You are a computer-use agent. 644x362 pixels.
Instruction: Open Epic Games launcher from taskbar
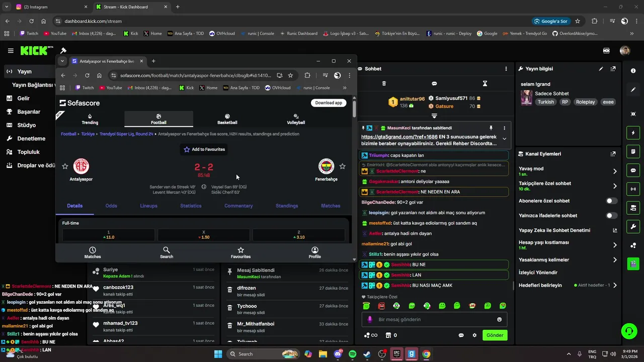click(396, 354)
